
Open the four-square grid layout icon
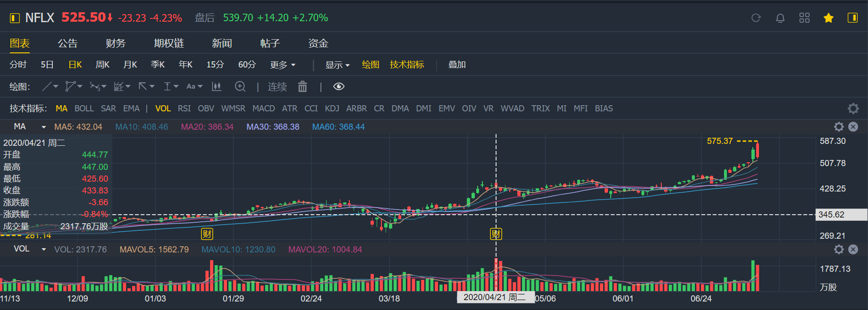click(804, 18)
